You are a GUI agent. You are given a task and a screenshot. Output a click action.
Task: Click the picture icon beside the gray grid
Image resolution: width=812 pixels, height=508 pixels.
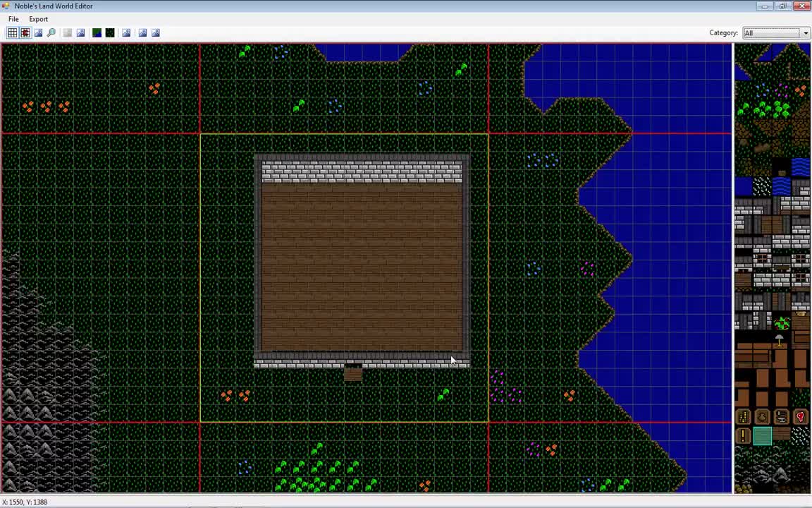click(81, 32)
